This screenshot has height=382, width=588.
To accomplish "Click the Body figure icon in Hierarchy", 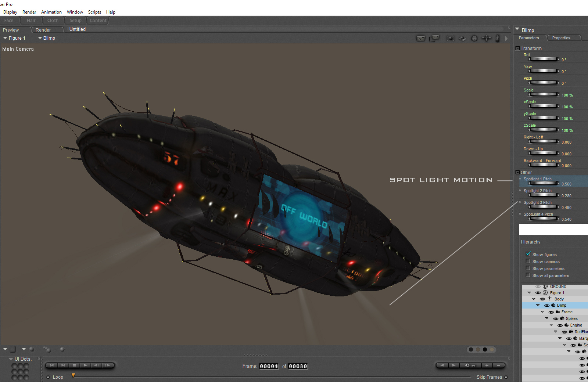I will (x=550, y=299).
